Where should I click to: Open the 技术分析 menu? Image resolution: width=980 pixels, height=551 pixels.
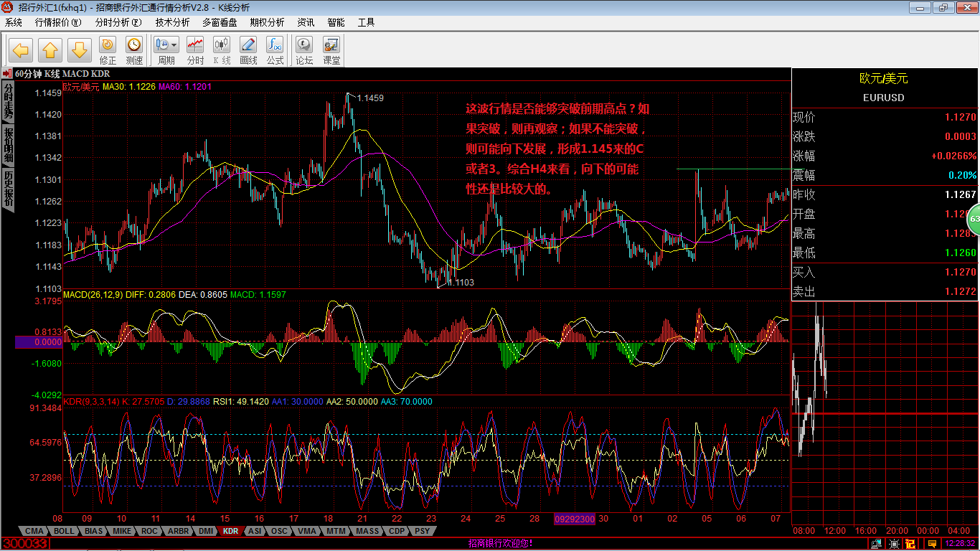(x=172, y=22)
